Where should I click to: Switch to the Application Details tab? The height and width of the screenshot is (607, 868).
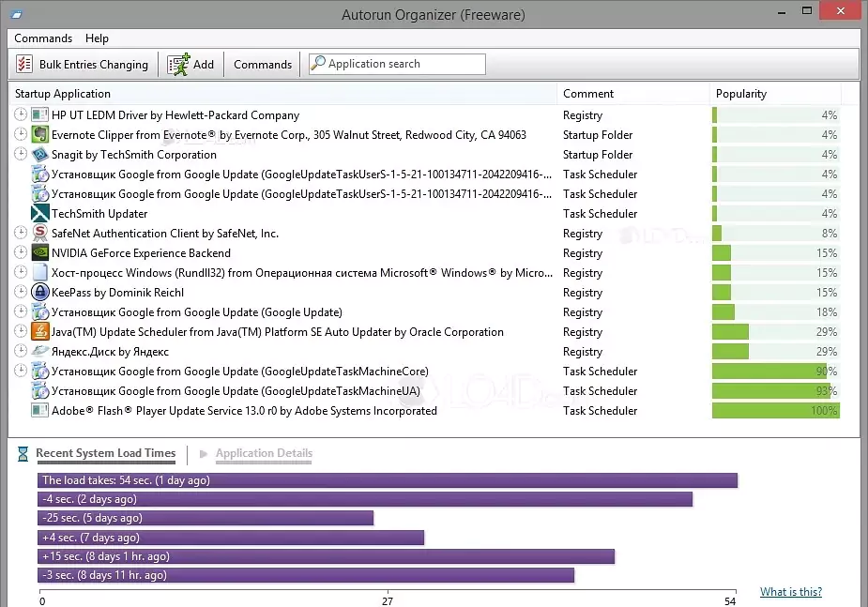(x=264, y=453)
